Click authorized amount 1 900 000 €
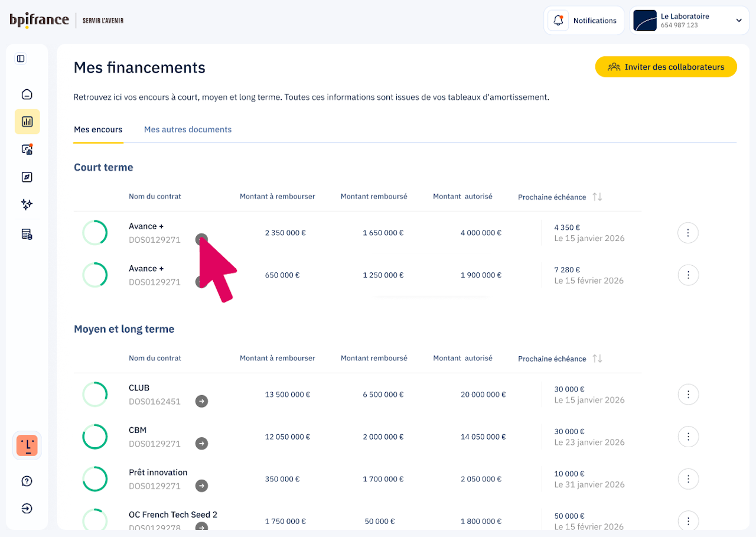 [x=481, y=275]
